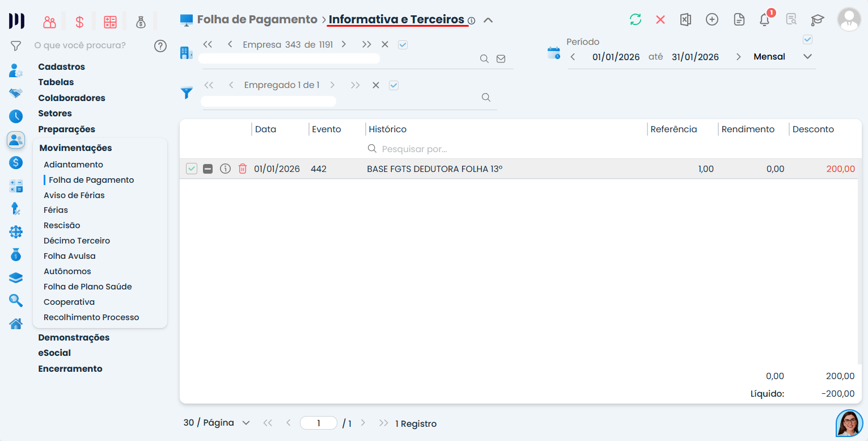Screen dimensions: 868x441
Task: Click the money bag icon in the top bar
Action: pyautogui.click(x=141, y=22)
